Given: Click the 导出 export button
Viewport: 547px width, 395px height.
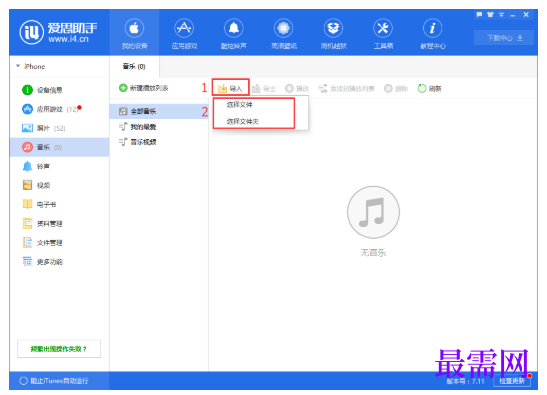Looking at the screenshot, I should pos(264,89).
